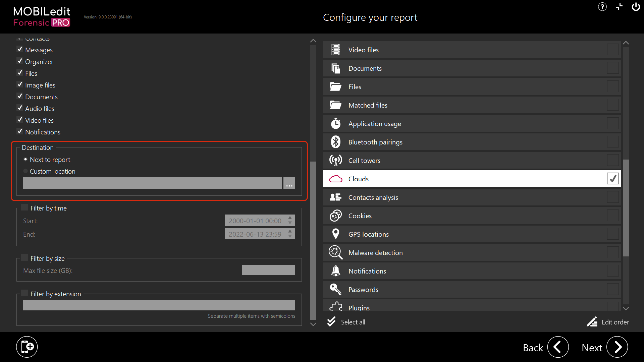
Task: Click the Passwords key icon
Action: [336, 289]
